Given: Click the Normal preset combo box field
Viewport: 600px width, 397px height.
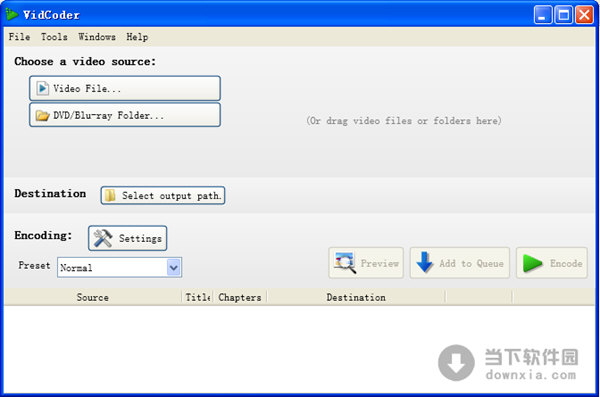Looking at the screenshot, I should 119,267.
